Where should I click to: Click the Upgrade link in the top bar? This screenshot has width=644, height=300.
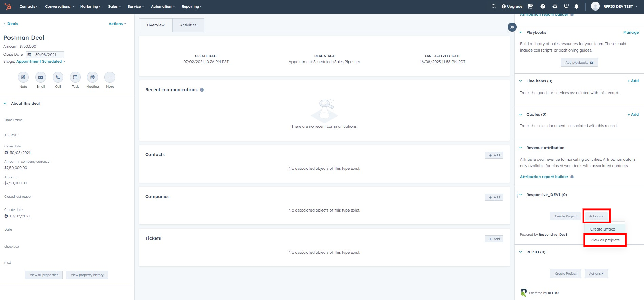(x=512, y=6)
